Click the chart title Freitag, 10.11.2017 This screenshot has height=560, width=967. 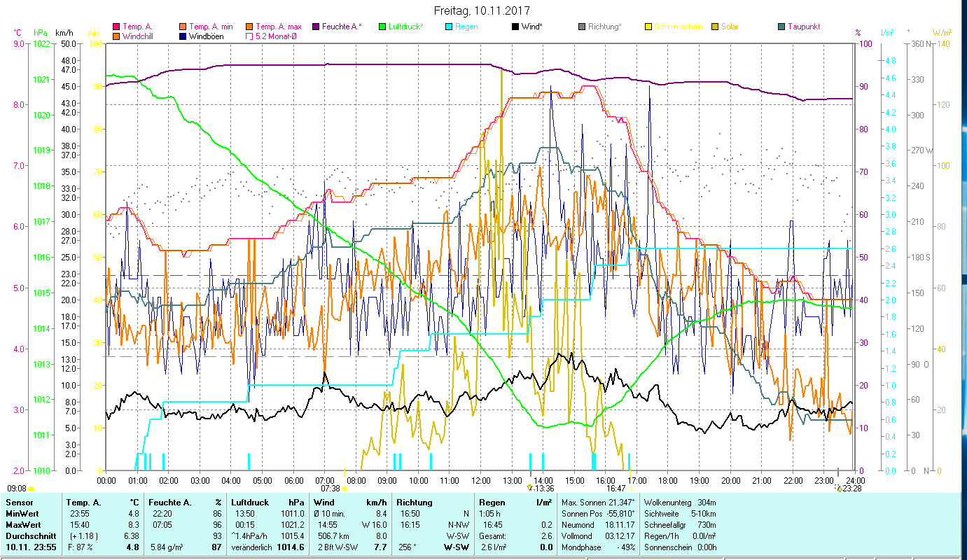click(482, 11)
